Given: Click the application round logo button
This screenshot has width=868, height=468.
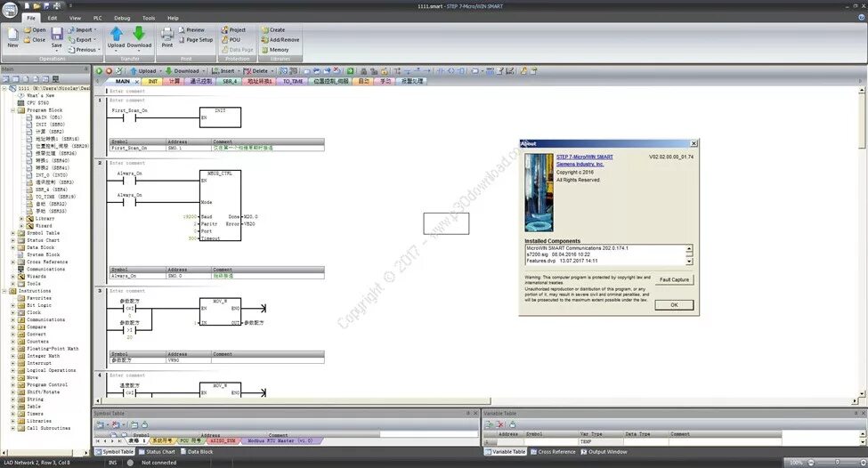Looking at the screenshot, I should coord(10,10).
